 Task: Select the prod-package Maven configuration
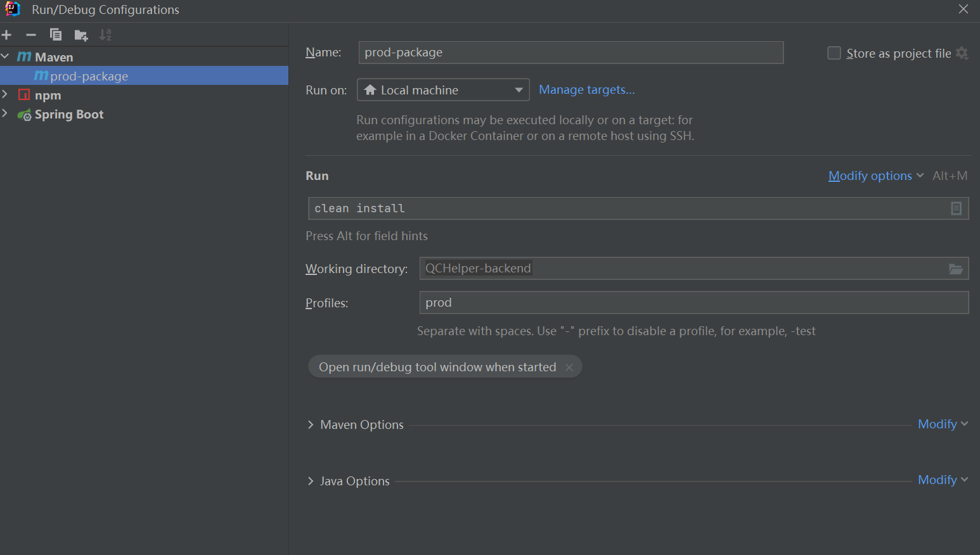(89, 76)
